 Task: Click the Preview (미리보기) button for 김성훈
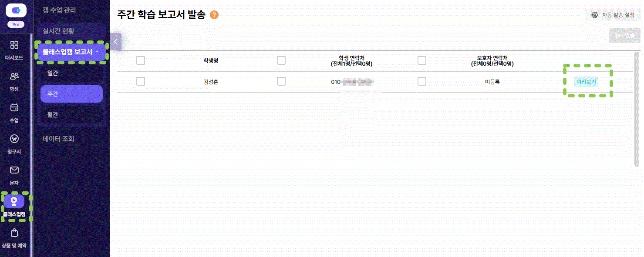point(587,81)
